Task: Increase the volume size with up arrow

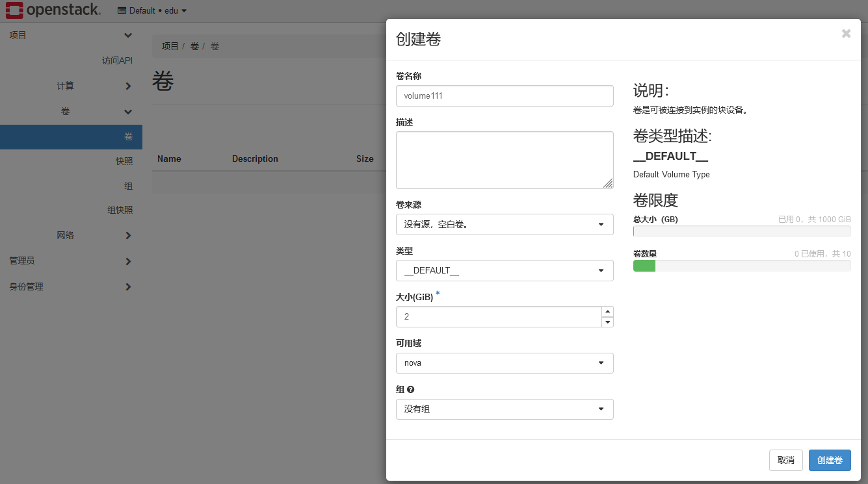Action: point(607,312)
